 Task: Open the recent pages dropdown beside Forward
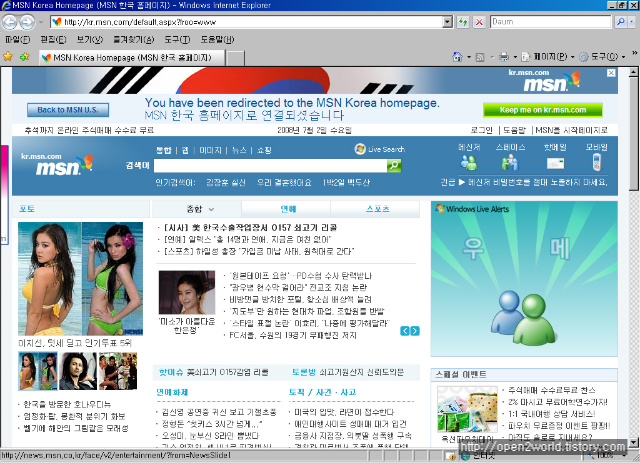(x=41, y=22)
